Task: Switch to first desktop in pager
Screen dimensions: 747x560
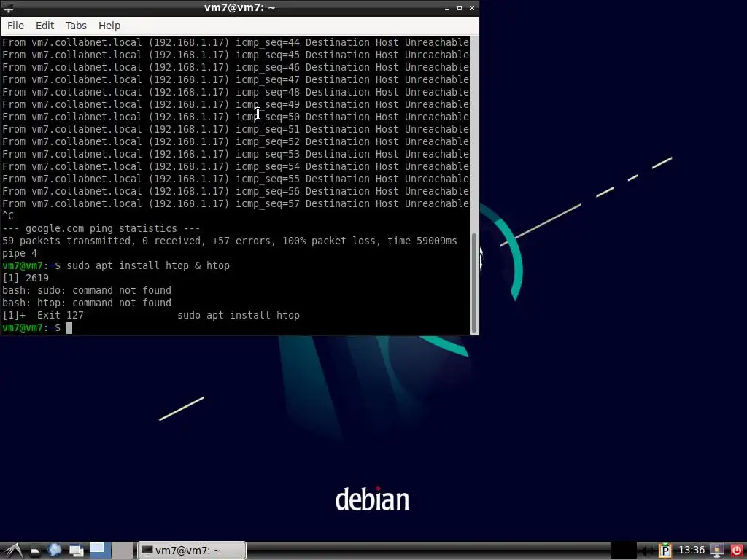Action: pyautogui.click(x=100, y=551)
